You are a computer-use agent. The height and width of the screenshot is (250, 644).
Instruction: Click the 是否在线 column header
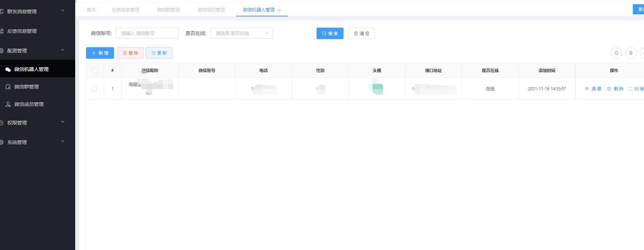pos(490,71)
